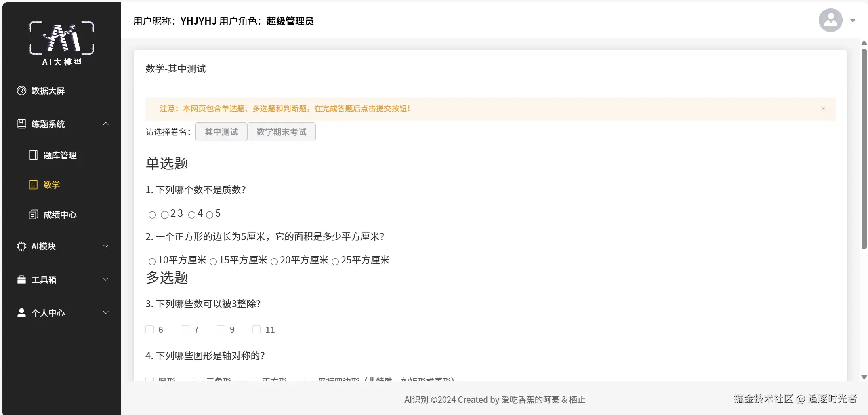
Task: Click the chip icon beside AI模块
Action: 21,246
